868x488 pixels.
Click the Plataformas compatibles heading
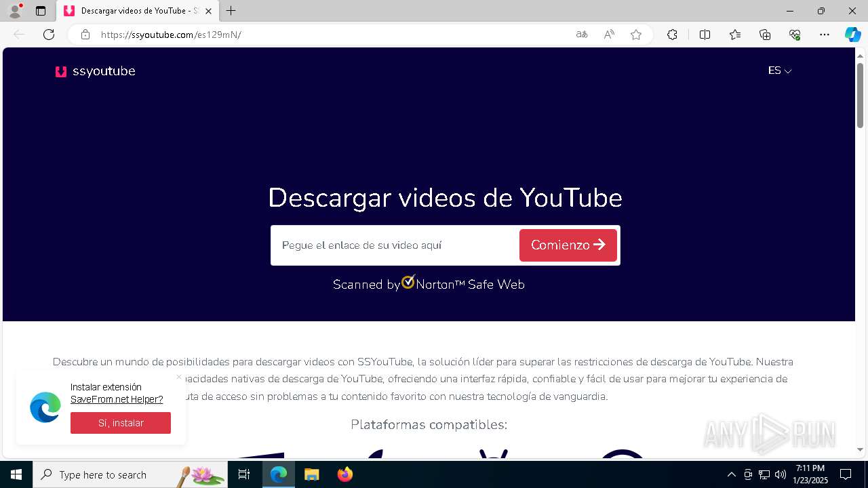(429, 425)
